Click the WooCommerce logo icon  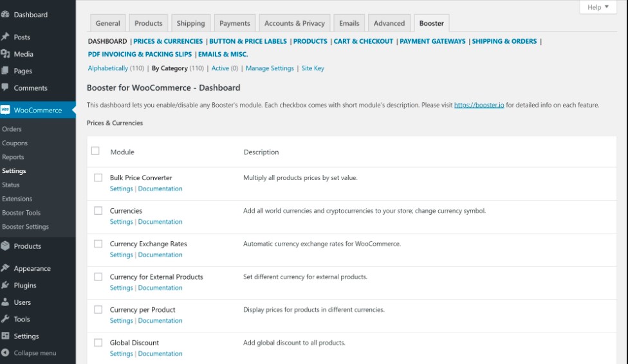pyautogui.click(x=5, y=110)
